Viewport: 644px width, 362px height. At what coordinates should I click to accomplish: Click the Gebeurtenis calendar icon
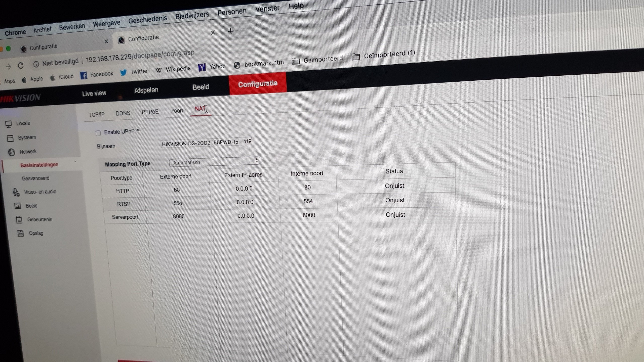coord(19,220)
